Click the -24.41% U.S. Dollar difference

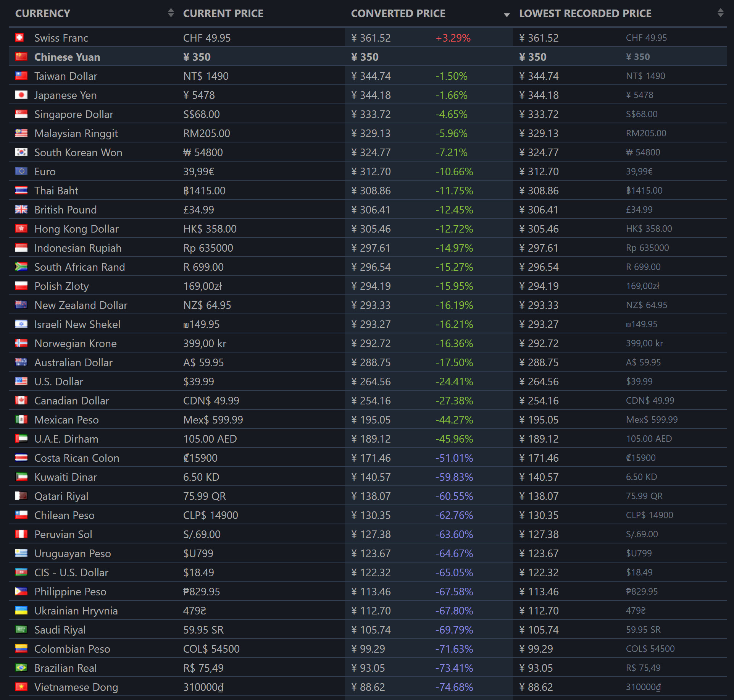pyautogui.click(x=454, y=382)
